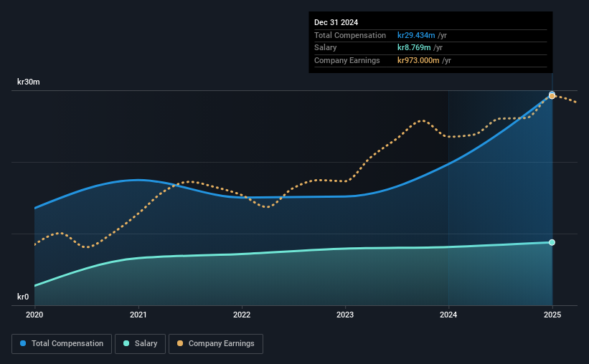Viewport: 589px width, 364px height.
Task: Select the orange Company Earnings marker at 2025
Action: 552,96
